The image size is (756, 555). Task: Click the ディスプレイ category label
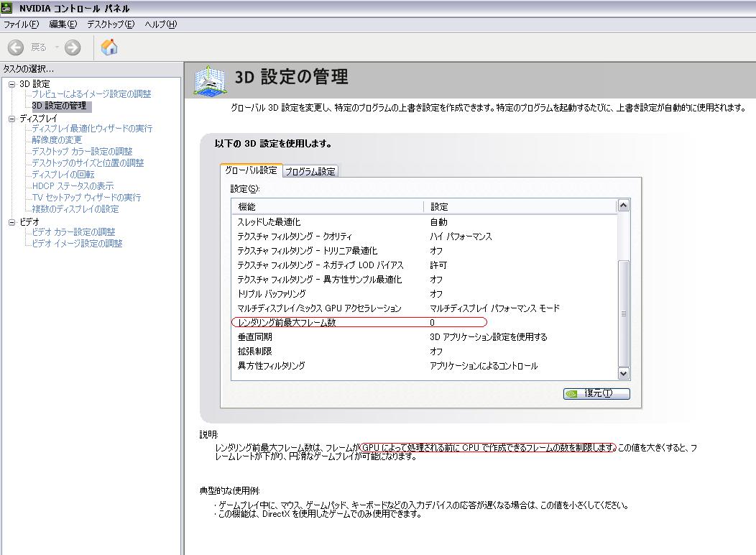pos(38,119)
